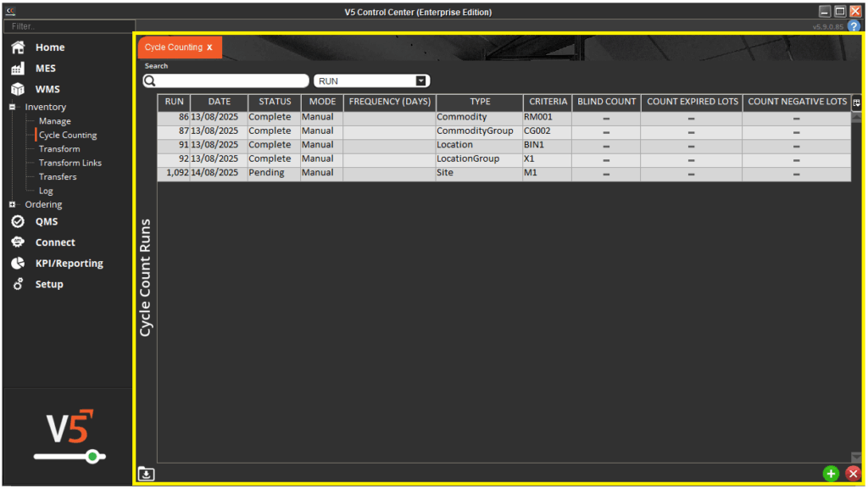The height and width of the screenshot is (489, 868).
Task: Click the green add cycle count button
Action: point(831,474)
